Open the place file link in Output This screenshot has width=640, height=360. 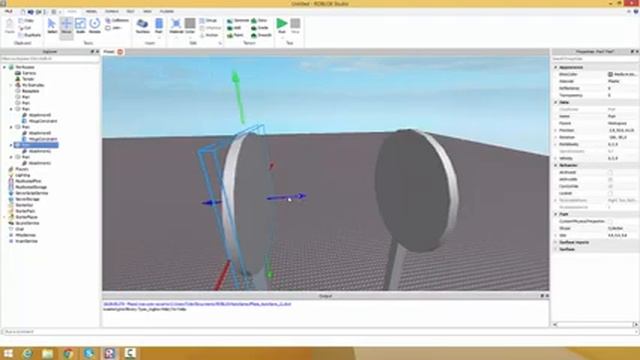[x=197, y=304]
